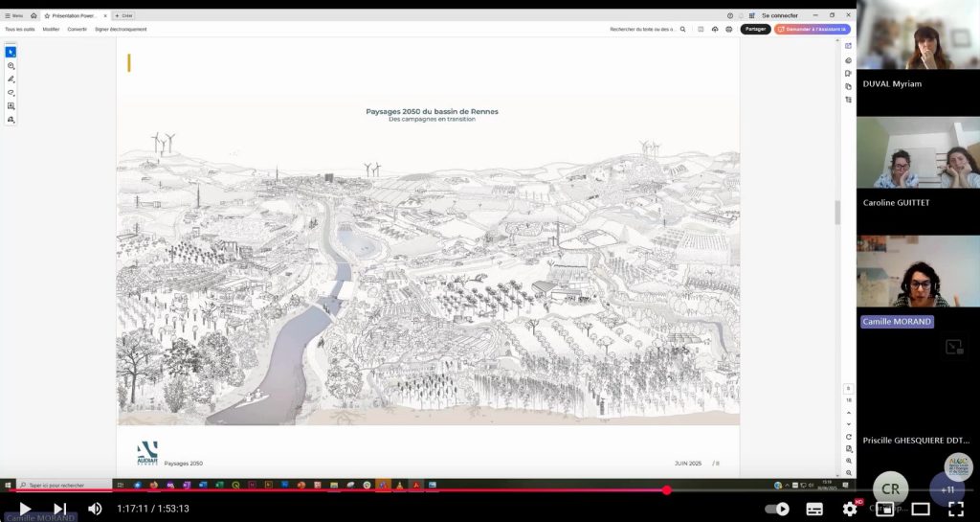The image size is (980, 522).
Task: Click the Partager button
Action: [x=756, y=30]
